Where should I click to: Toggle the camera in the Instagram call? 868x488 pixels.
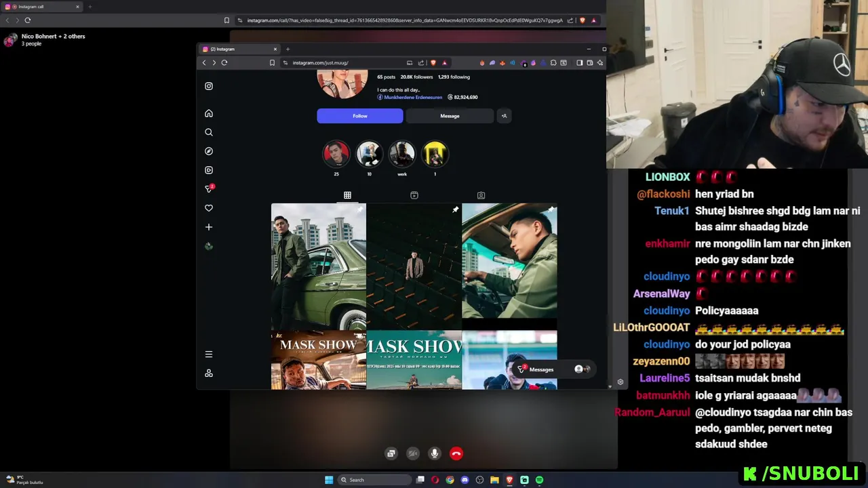pos(413,453)
